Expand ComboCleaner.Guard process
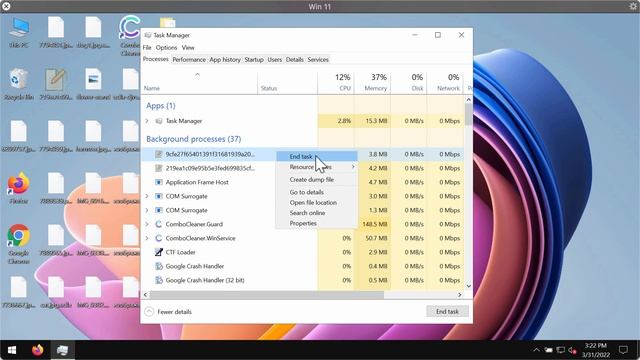640x360 pixels. 147,224
